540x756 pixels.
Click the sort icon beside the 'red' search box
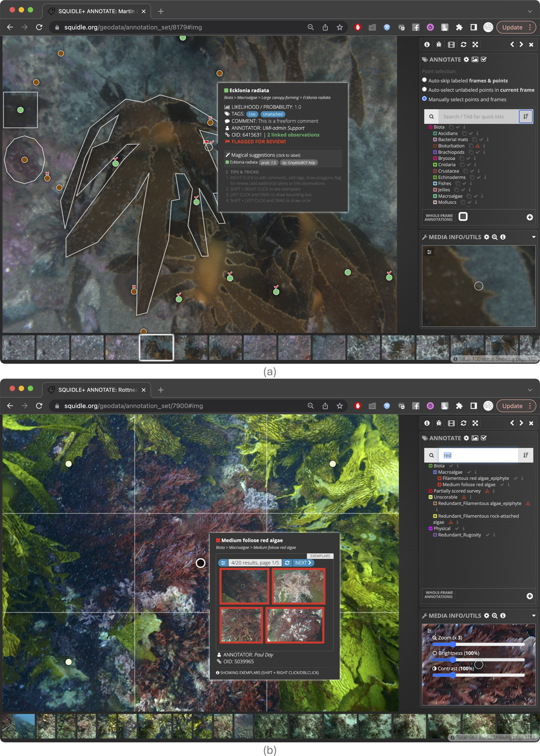coord(526,455)
